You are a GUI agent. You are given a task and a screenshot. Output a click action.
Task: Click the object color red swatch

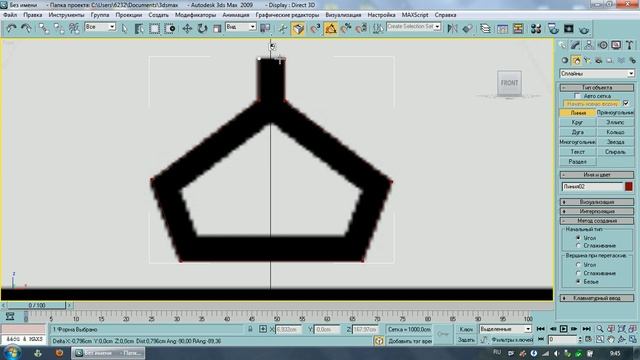[x=629, y=187]
